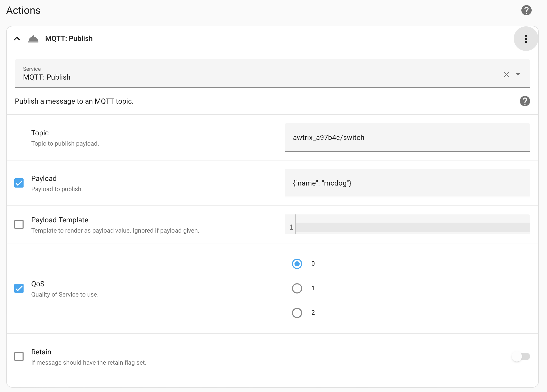Edit the Payload value field
547x392 pixels.
pos(407,183)
